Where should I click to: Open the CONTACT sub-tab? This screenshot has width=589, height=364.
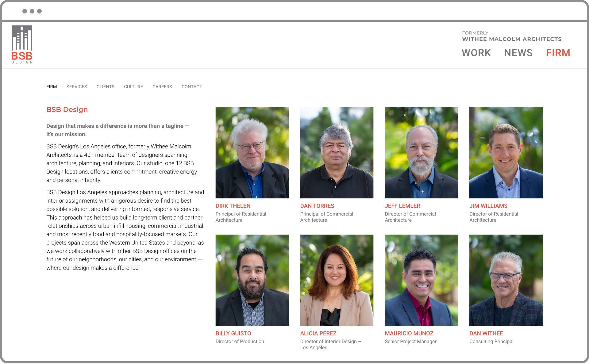coord(192,87)
